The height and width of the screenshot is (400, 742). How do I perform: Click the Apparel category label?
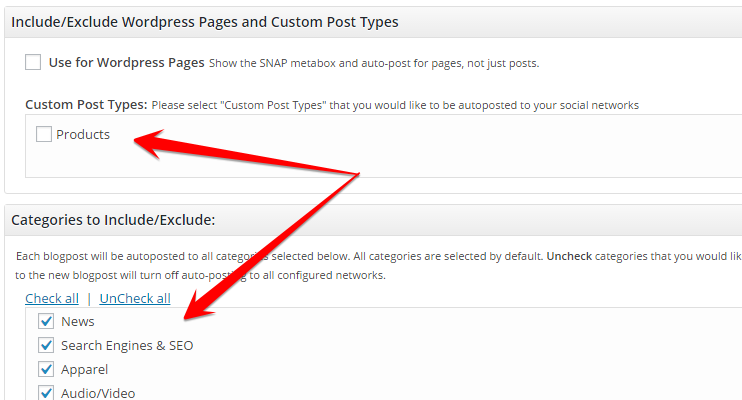pos(84,370)
